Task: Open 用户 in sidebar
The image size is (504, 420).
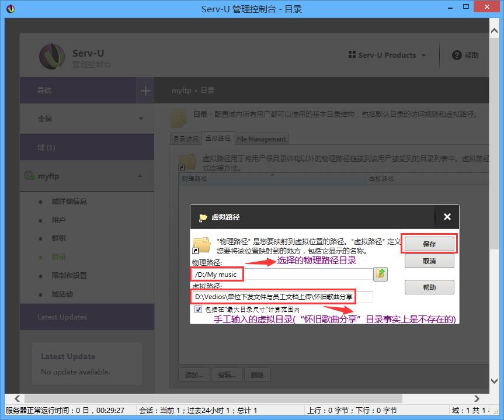Action: pos(58,220)
